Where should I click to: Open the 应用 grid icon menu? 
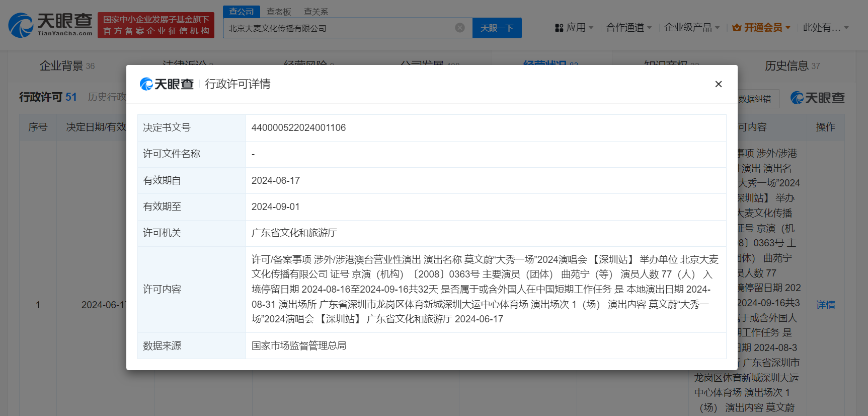[x=559, y=28]
